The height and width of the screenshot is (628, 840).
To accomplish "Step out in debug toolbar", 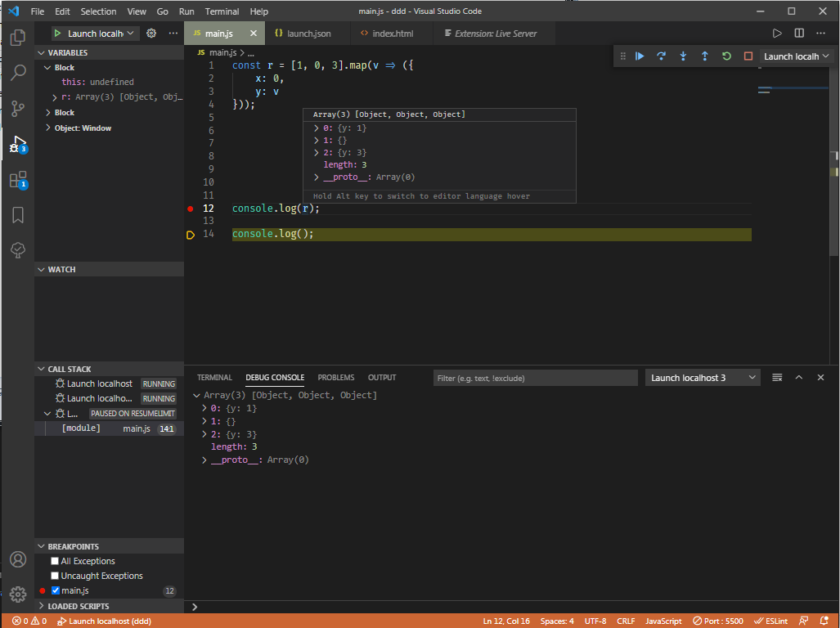I will 705,56.
